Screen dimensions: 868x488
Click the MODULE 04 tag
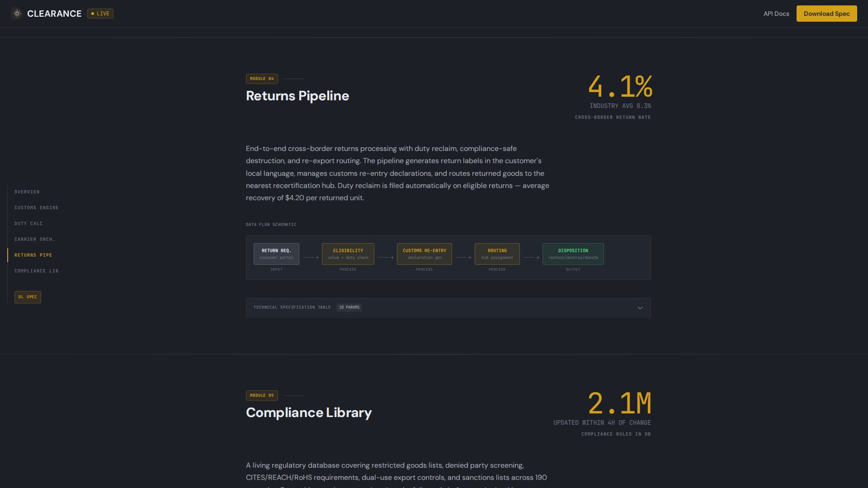coord(262,79)
